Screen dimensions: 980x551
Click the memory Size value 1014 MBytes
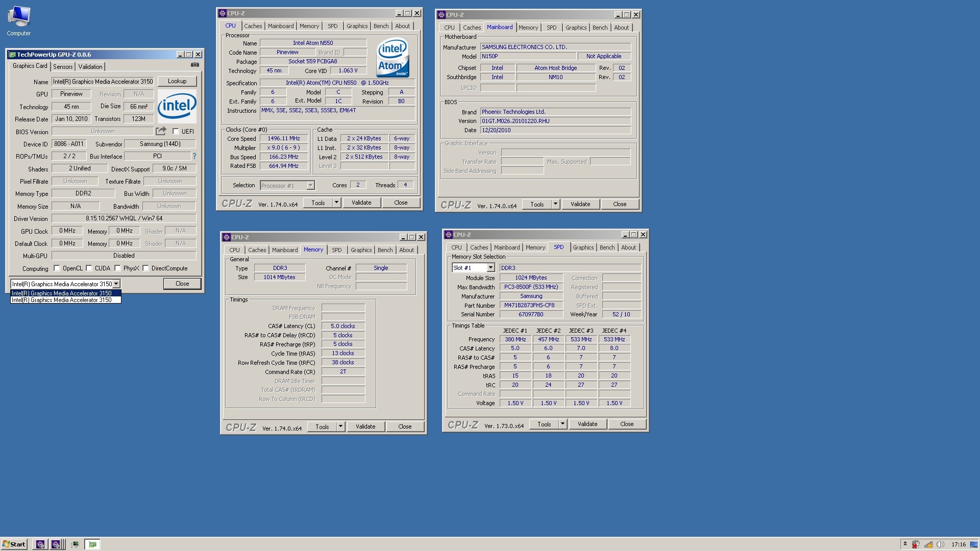click(279, 278)
